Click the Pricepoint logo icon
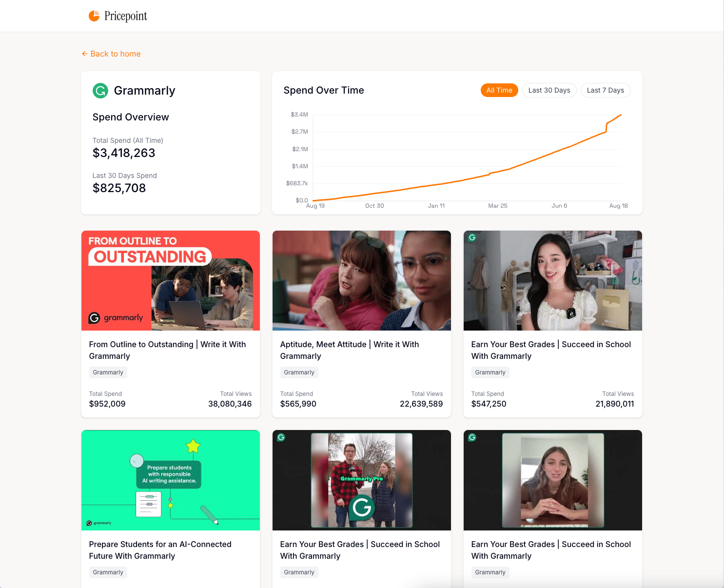724x588 pixels. 94,16
